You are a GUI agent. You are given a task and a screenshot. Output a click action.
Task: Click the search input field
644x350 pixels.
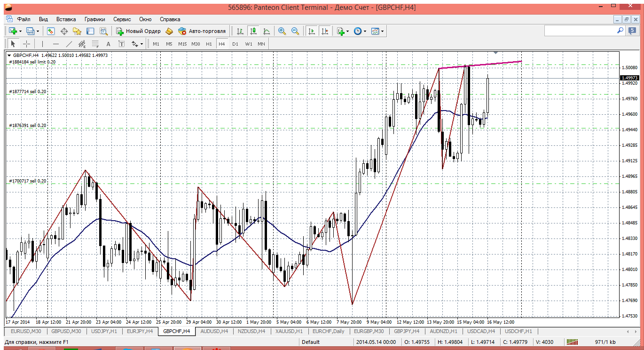[x=580, y=31]
